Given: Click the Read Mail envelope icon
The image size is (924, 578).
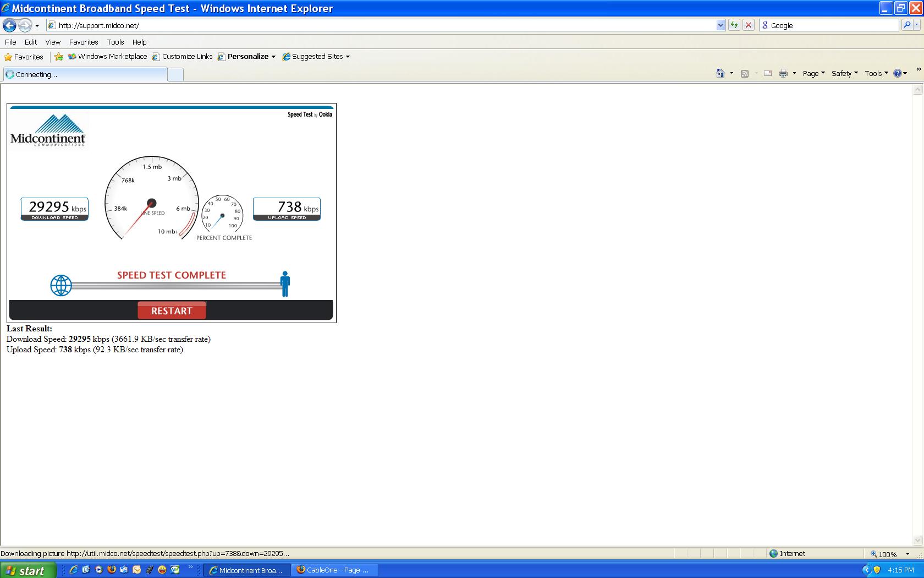Looking at the screenshot, I should point(768,73).
